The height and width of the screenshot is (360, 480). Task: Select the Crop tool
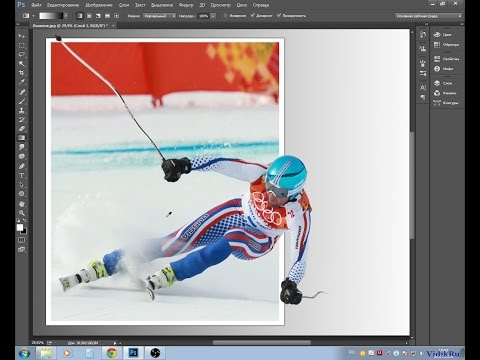pyautogui.click(x=22, y=73)
